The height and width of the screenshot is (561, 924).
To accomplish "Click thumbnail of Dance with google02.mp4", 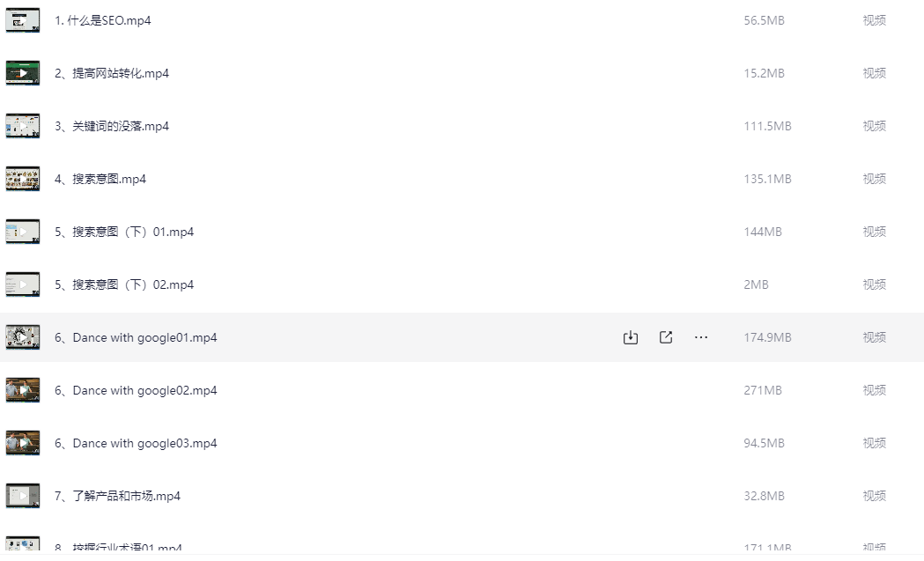I will coord(23,390).
